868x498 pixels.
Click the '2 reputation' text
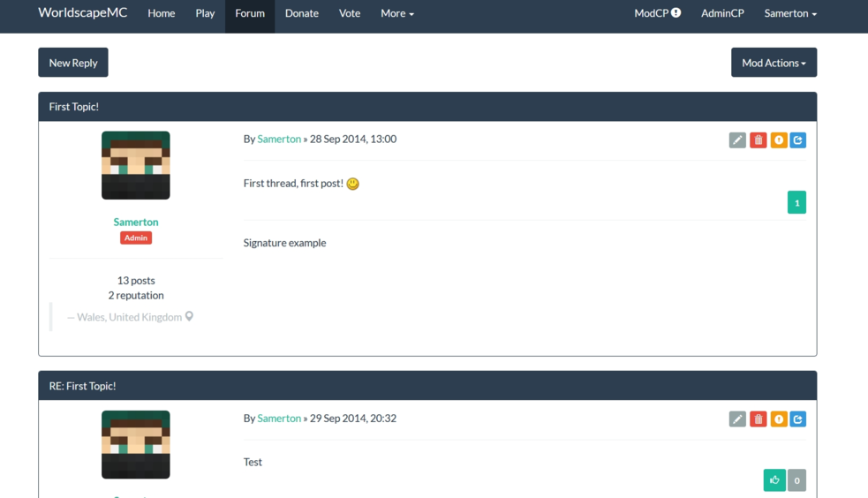pyautogui.click(x=136, y=296)
